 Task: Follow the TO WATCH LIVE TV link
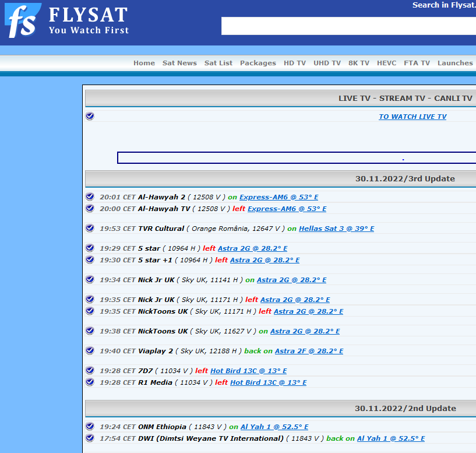click(412, 117)
